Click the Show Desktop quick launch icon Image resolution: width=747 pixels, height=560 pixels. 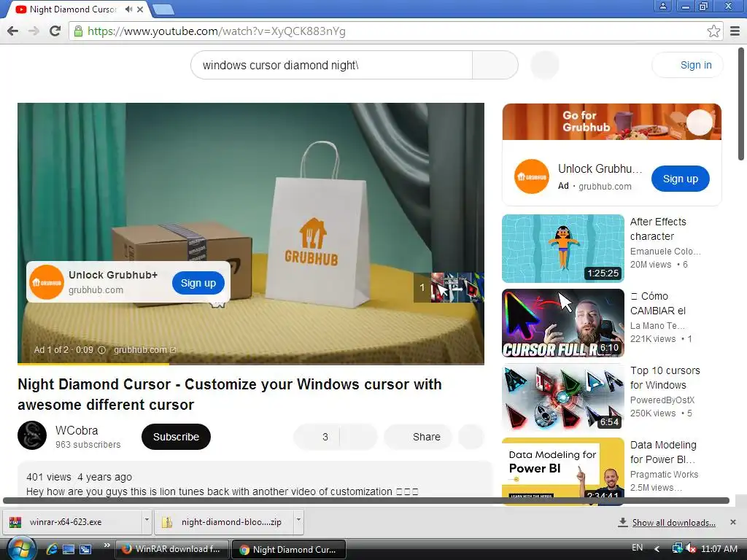tap(69, 549)
